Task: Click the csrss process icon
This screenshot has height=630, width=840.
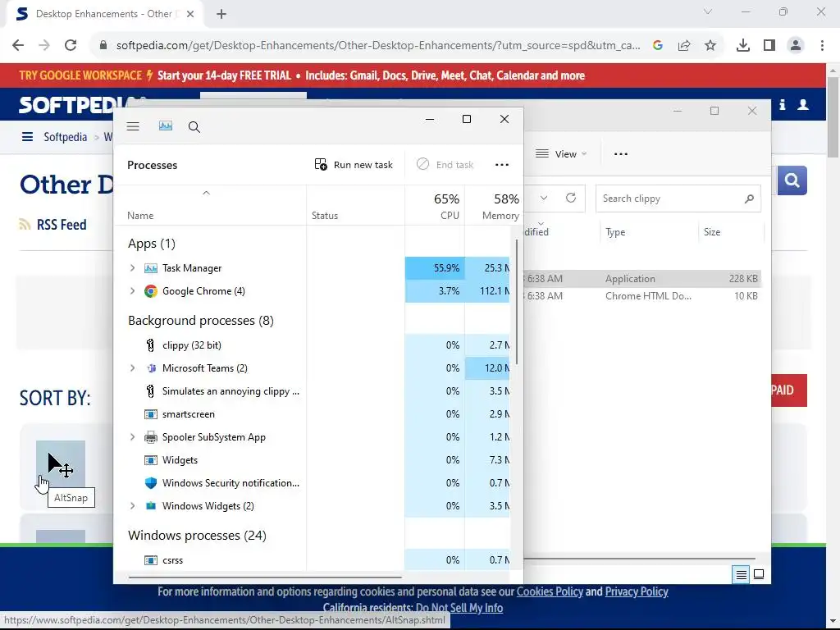Action: (x=151, y=560)
